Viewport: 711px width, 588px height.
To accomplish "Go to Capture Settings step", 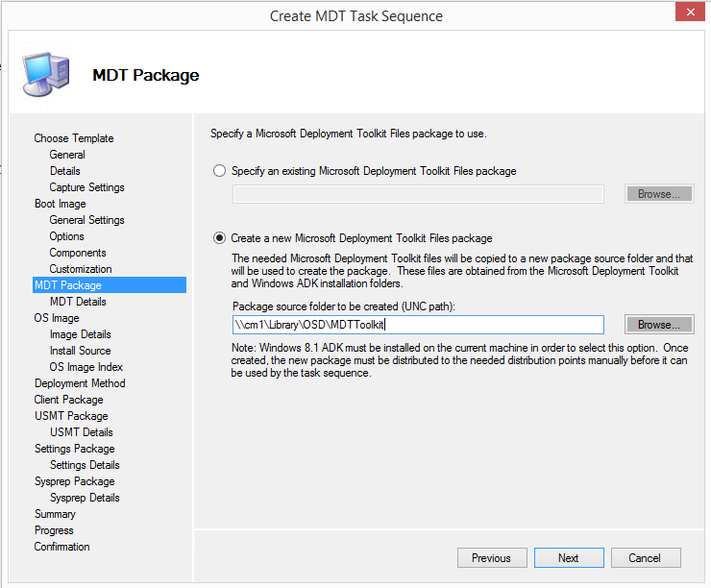I will coord(87,187).
